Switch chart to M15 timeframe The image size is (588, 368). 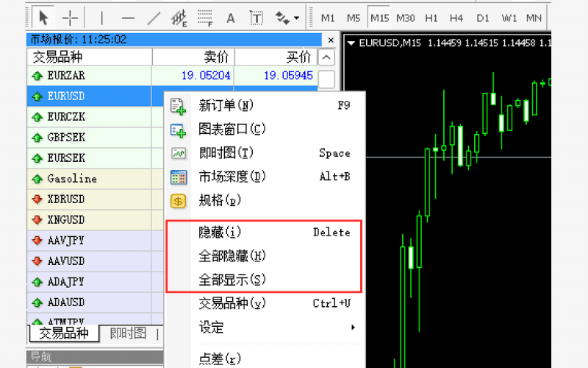(379, 18)
